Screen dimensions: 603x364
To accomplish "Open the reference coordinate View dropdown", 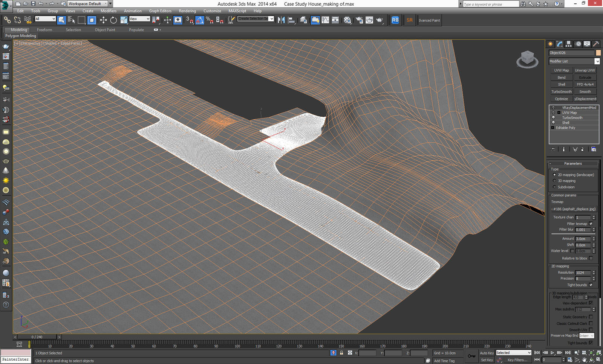I will pos(139,19).
